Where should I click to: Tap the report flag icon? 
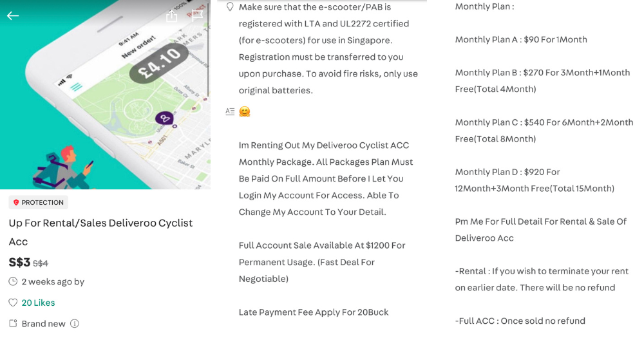tap(198, 15)
